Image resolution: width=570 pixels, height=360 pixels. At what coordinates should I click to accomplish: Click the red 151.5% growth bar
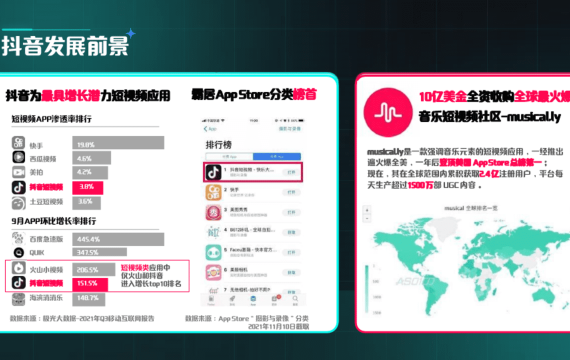click(x=90, y=284)
